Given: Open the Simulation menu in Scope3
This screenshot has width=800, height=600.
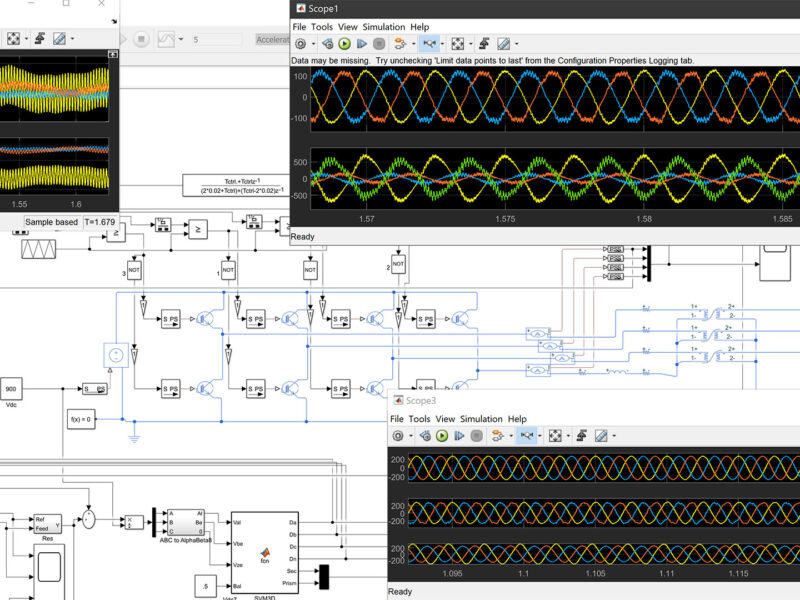Looking at the screenshot, I should pyautogui.click(x=481, y=419).
